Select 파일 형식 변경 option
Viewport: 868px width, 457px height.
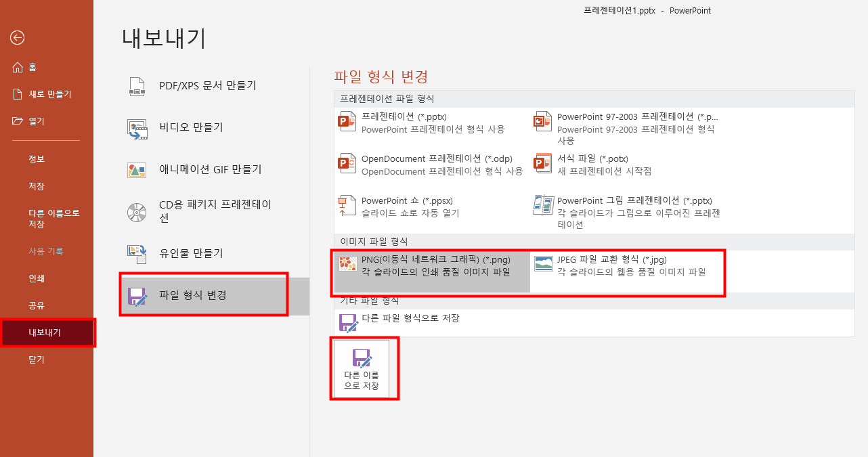pyautogui.click(x=215, y=296)
